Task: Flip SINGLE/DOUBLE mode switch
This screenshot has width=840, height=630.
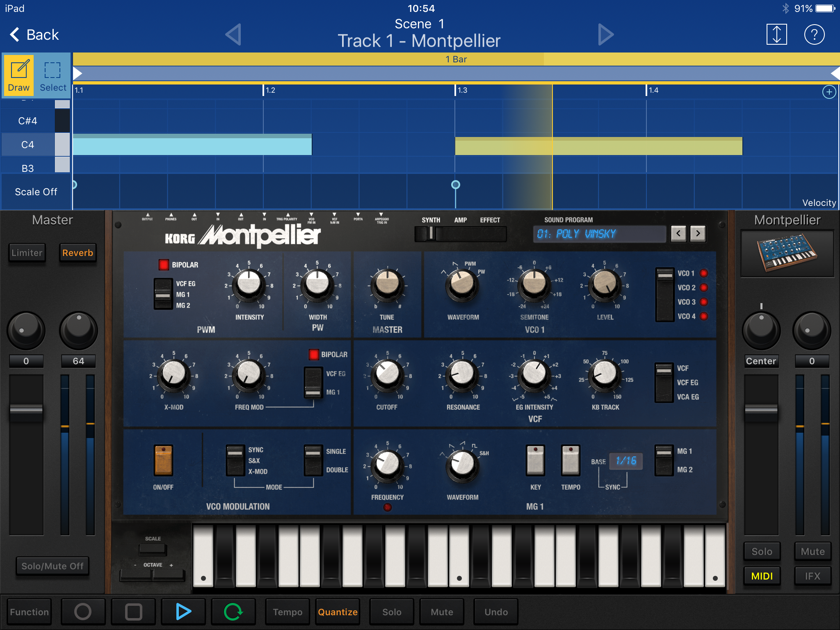Action: point(313,461)
